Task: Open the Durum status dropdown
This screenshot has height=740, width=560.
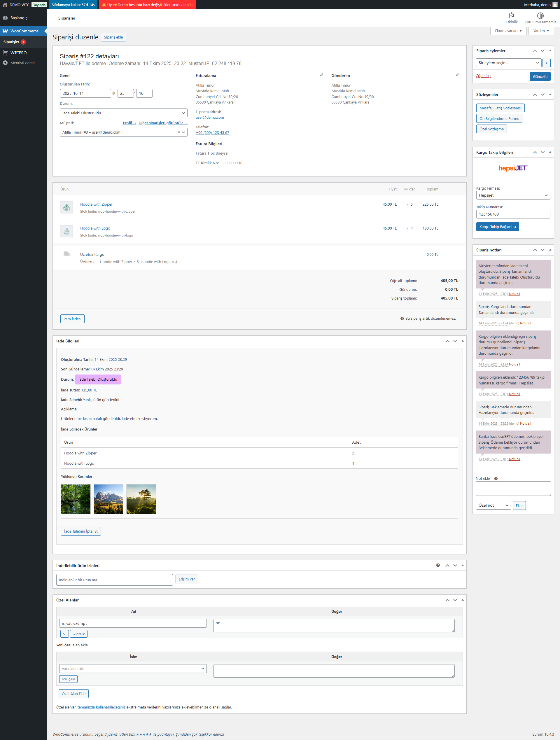Action: (x=123, y=113)
